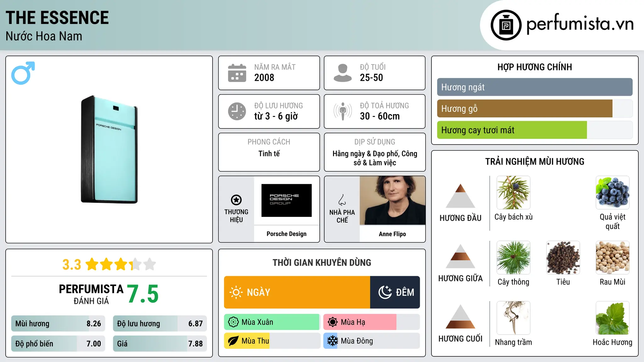Image resolution: width=644 pixels, height=362 pixels.
Task: Click the Hương giữa pyramid icon
Action: (460, 256)
